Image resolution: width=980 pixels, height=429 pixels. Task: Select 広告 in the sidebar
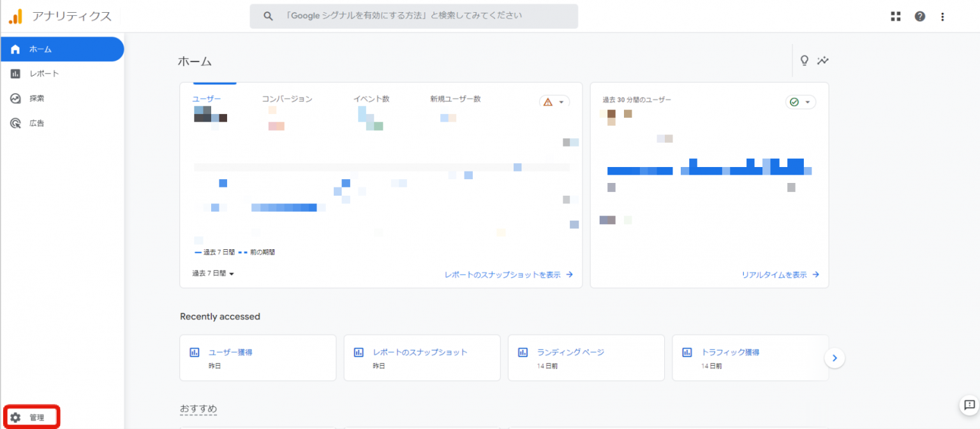pyautogui.click(x=36, y=123)
